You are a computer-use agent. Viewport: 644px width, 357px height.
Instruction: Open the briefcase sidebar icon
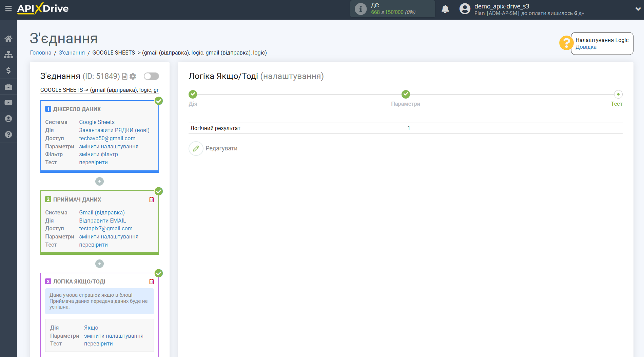(x=8, y=87)
